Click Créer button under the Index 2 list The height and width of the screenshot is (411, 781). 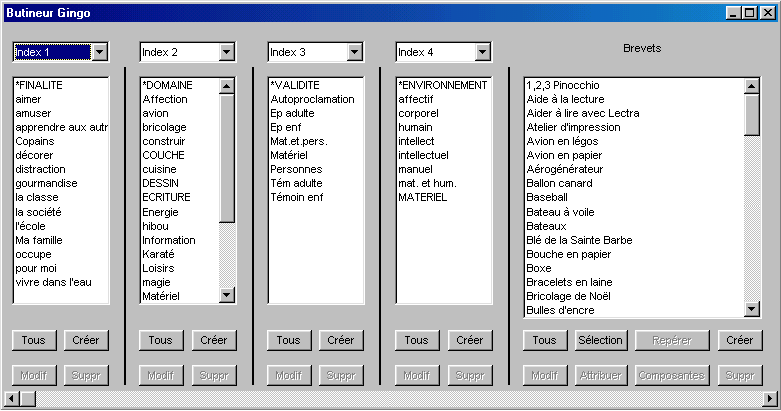point(214,340)
